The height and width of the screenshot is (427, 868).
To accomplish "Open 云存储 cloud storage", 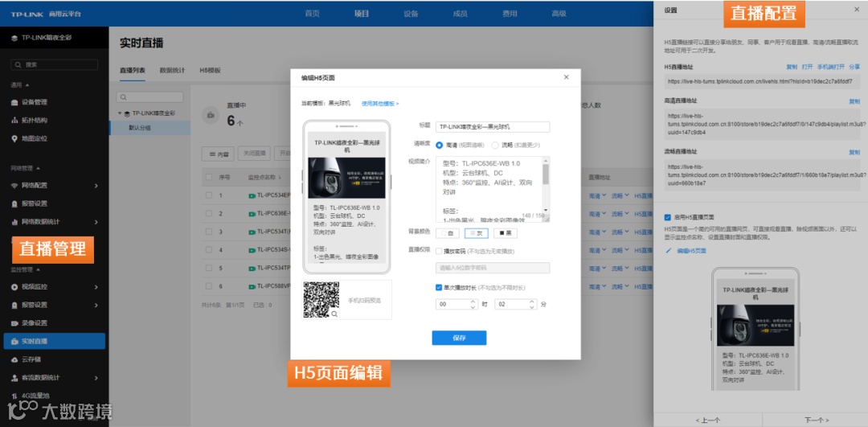I will (x=31, y=359).
